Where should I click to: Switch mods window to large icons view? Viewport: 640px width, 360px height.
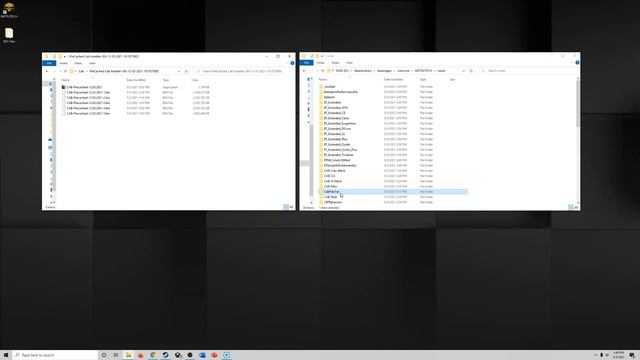(576, 207)
